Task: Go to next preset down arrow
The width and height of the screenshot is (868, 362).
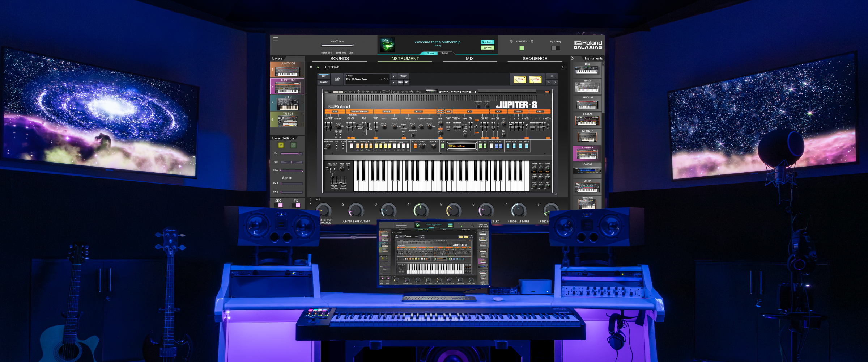Action: [394, 83]
